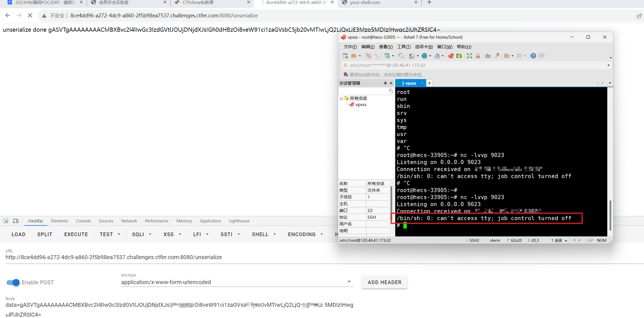644x318 pixels.
Task: Click the font 'A' icon in Xshell
Action: click(437, 56)
